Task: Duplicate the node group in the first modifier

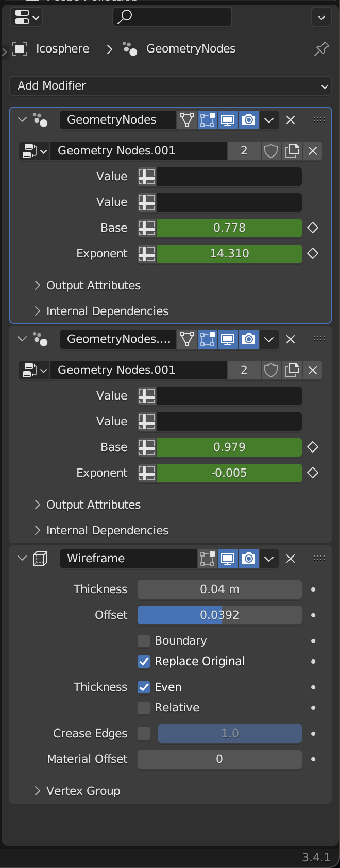Action: tap(292, 151)
